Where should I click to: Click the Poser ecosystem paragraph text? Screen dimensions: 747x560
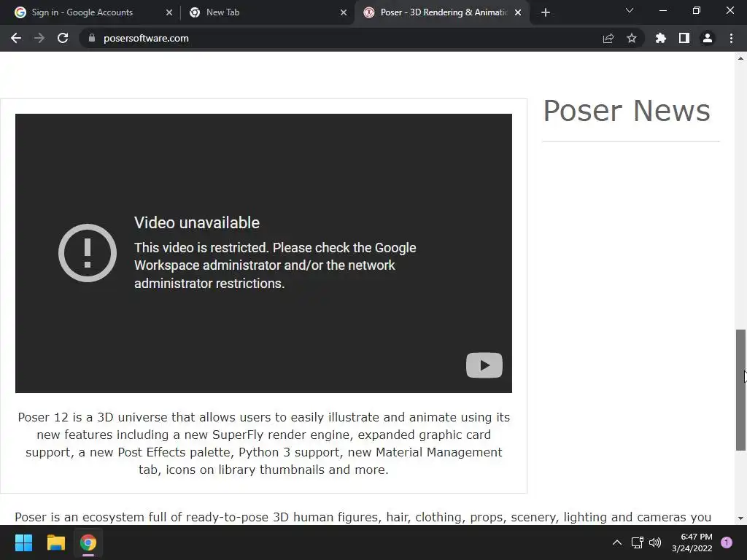363,517
